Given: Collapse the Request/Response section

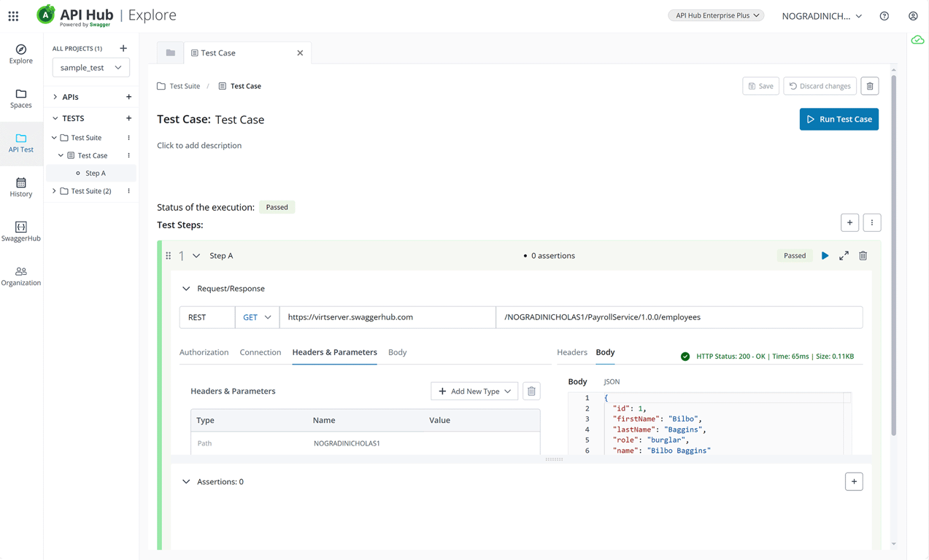Looking at the screenshot, I should coord(185,288).
